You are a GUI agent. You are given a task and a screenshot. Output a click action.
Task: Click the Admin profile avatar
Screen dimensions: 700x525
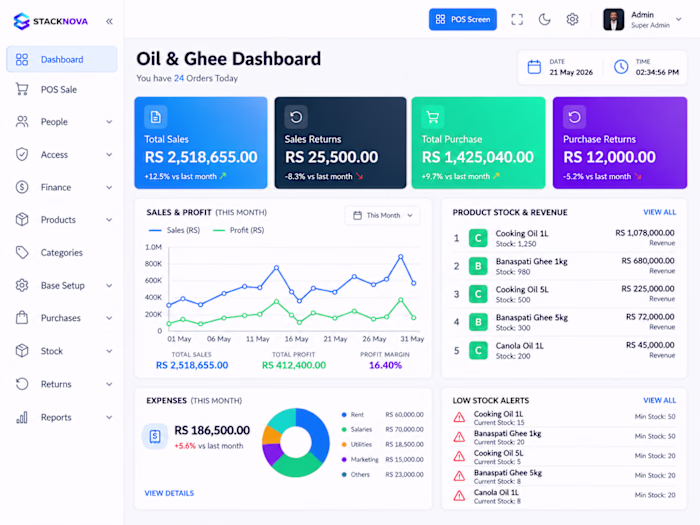pyautogui.click(x=613, y=20)
